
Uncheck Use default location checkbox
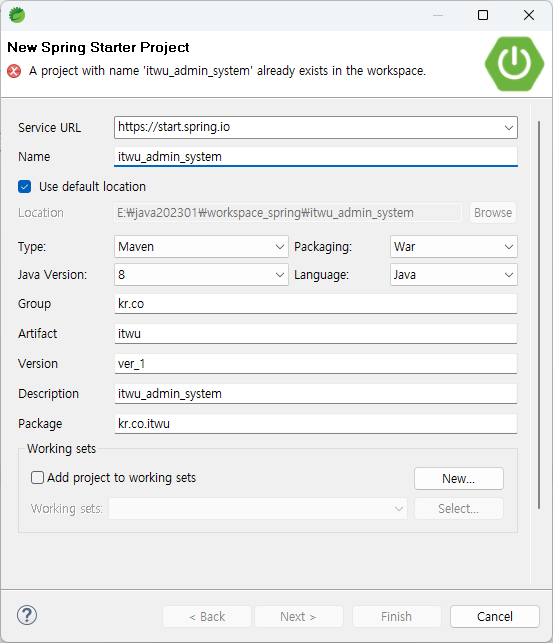(x=25, y=187)
